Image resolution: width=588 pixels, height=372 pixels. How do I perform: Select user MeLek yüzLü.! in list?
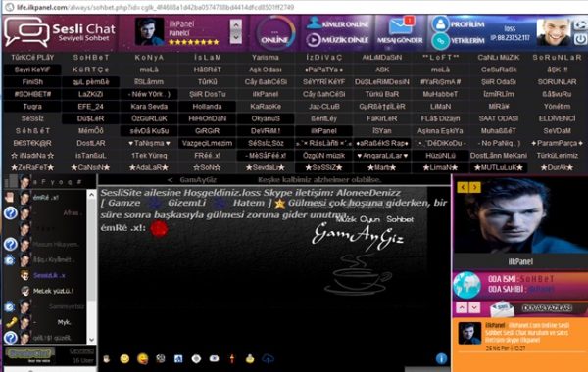click(53, 291)
